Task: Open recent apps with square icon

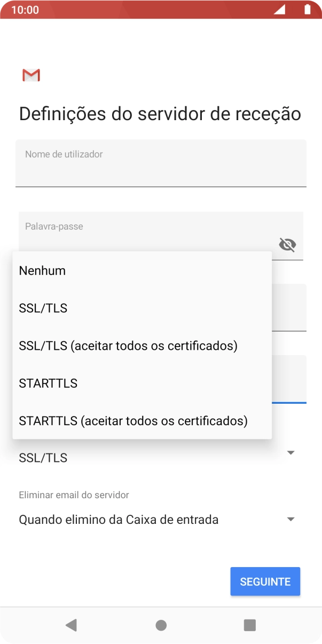Action: click(x=249, y=625)
